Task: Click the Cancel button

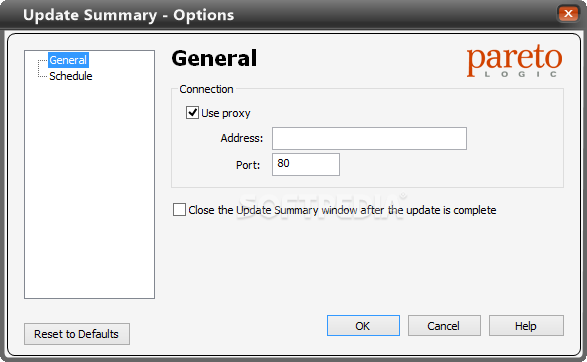Action: [444, 325]
